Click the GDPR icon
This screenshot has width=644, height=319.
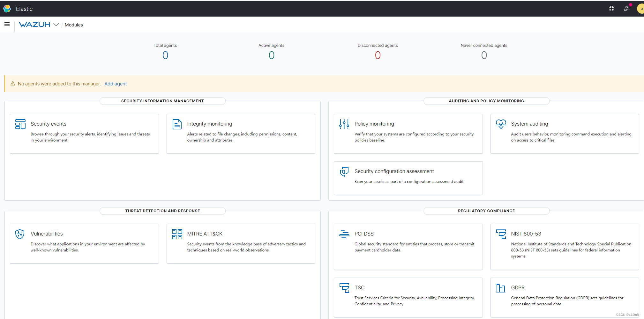[x=501, y=288]
